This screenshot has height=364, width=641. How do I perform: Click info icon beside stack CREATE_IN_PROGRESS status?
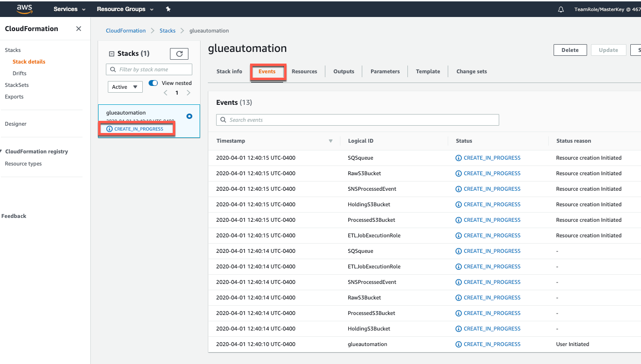pyautogui.click(x=109, y=129)
